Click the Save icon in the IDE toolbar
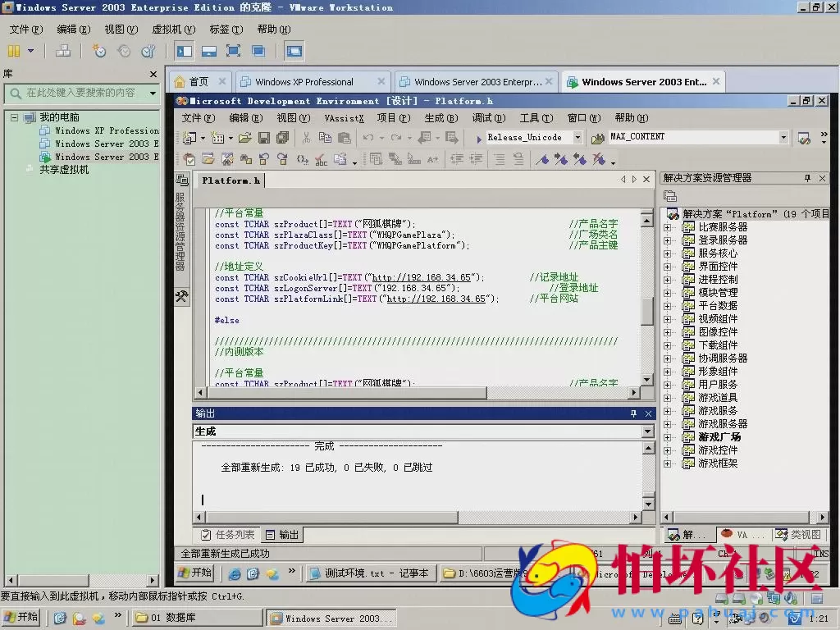The height and width of the screenshot is (630, 840). tap(264, 138)
